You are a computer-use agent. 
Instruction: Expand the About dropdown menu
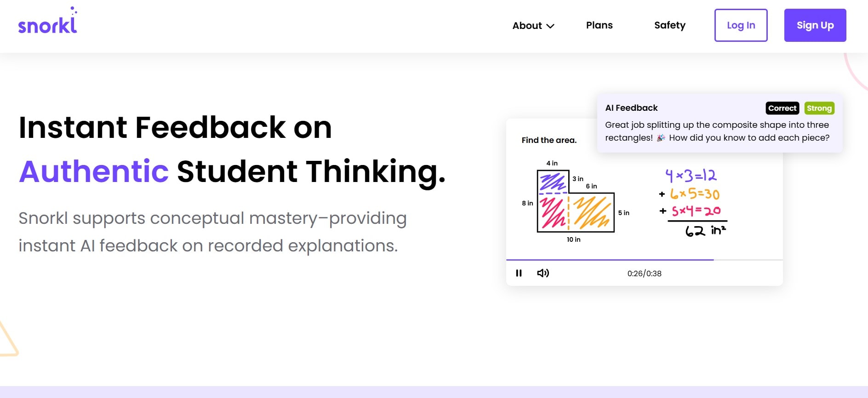[x=533, y=26]
